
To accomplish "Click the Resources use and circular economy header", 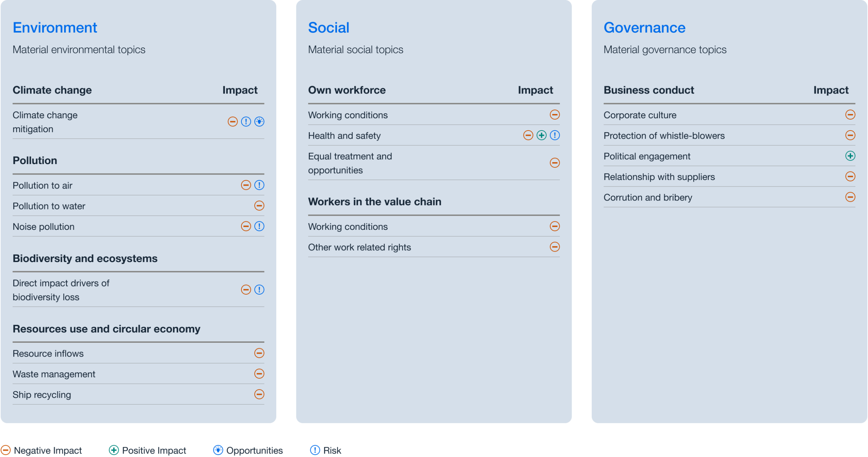I will point(106,329).
